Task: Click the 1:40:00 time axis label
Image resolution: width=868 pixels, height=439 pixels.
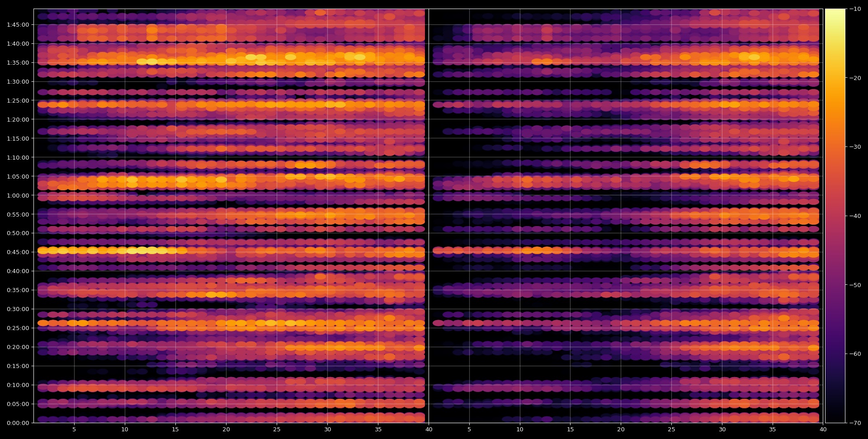Action: pyautogui.click(x=18, y=44)
